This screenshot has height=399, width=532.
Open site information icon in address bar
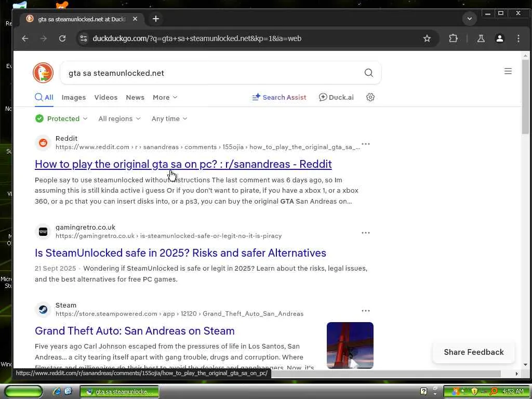84,38
